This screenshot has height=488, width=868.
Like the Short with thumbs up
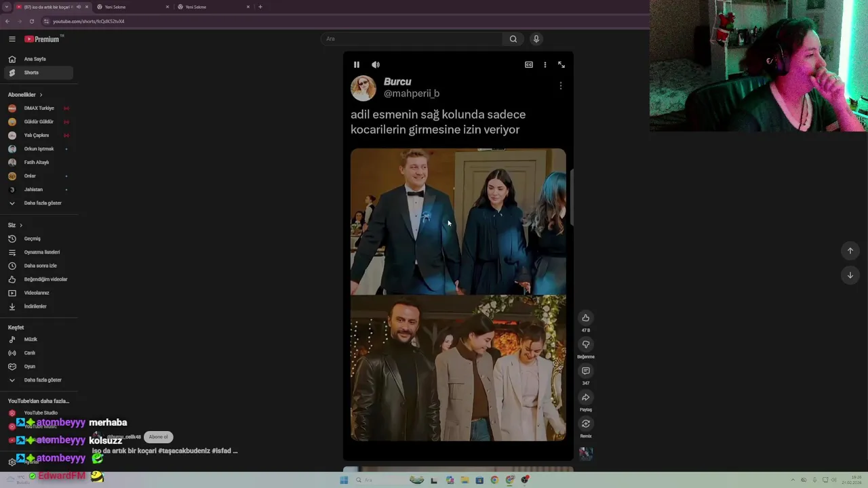tap(586, 318)
